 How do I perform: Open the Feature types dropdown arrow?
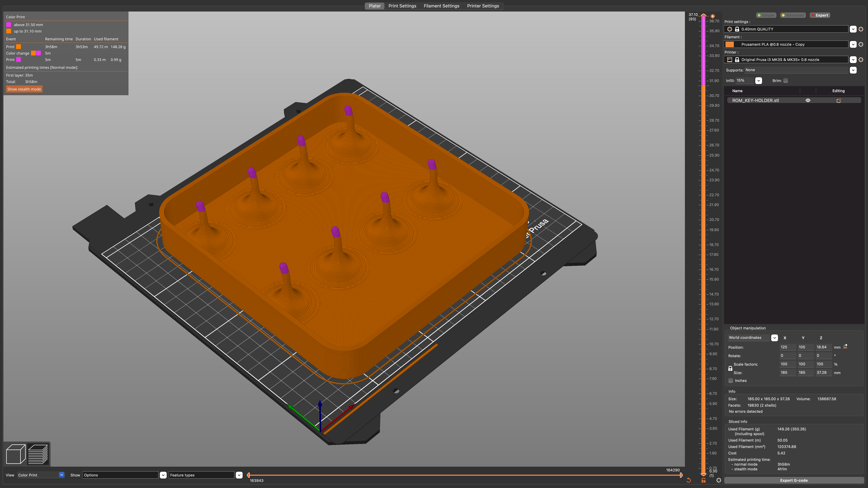pyautogui.click(x=239, y=475)
